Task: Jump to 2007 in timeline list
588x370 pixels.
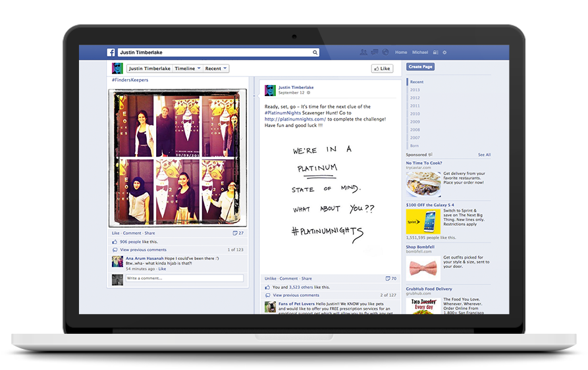Action: 415,138
